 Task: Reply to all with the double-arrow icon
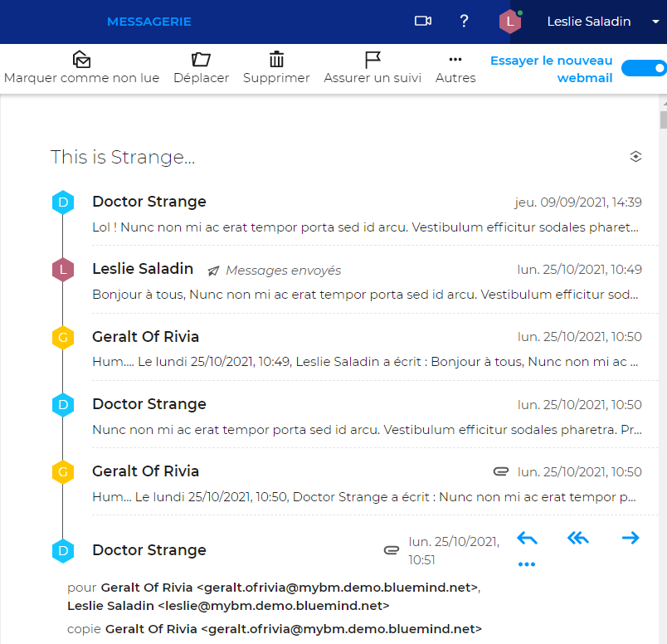578,539
